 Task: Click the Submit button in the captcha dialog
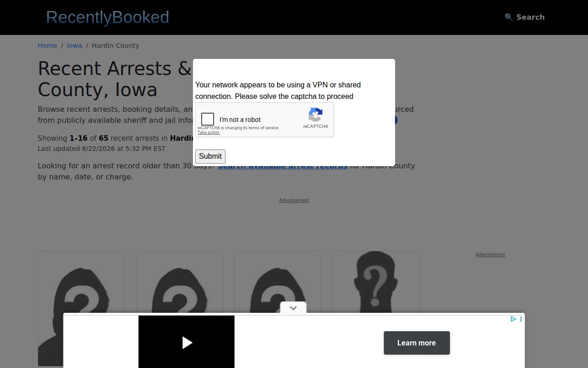(x=210, y=156)
